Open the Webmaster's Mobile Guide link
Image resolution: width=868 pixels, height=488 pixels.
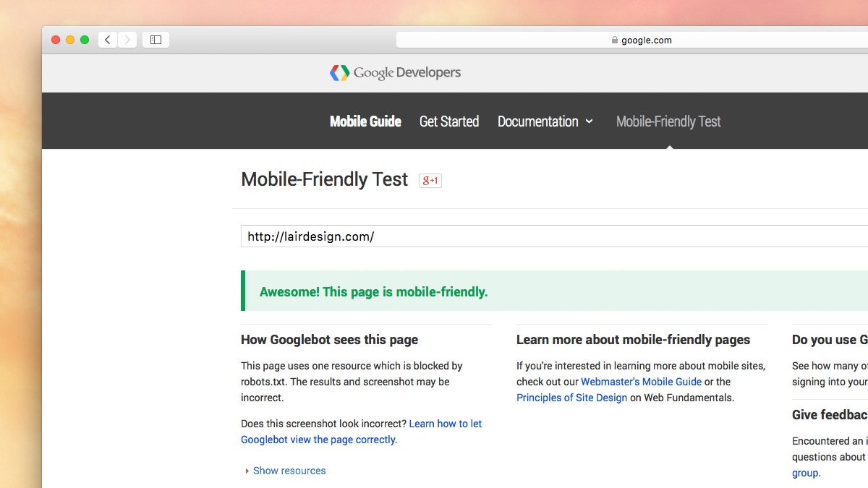tap(641, 382)
